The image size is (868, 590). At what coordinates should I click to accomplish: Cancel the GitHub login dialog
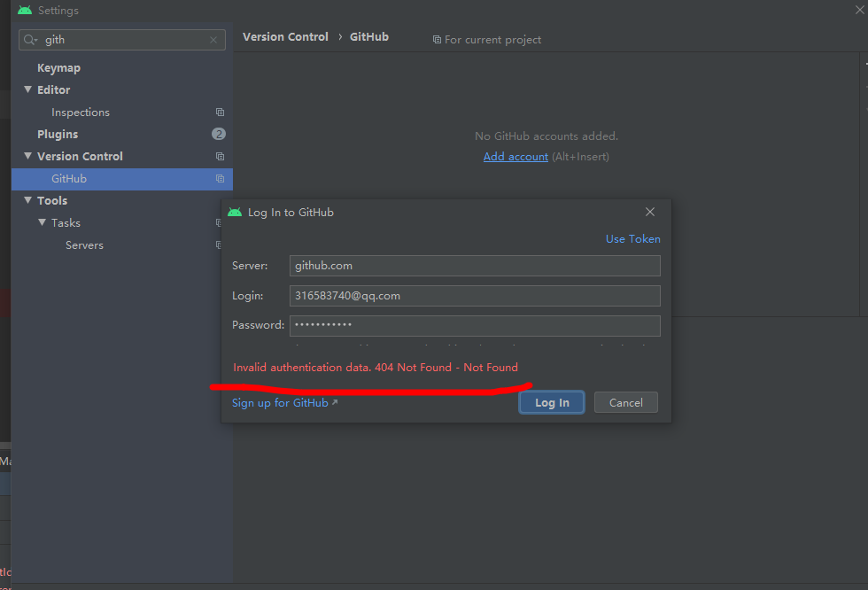tap(625, 402)
